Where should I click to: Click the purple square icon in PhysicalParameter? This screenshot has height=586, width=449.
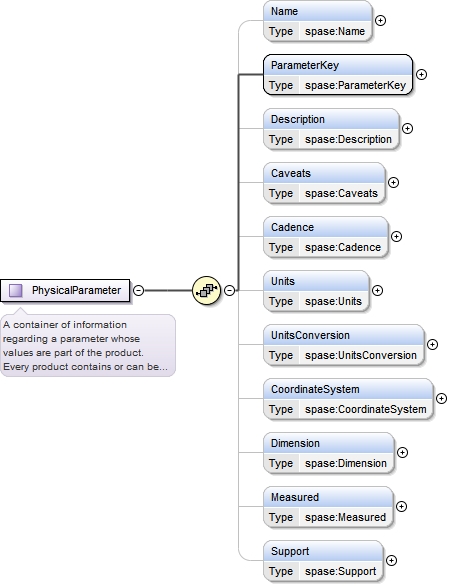point(16,290)
